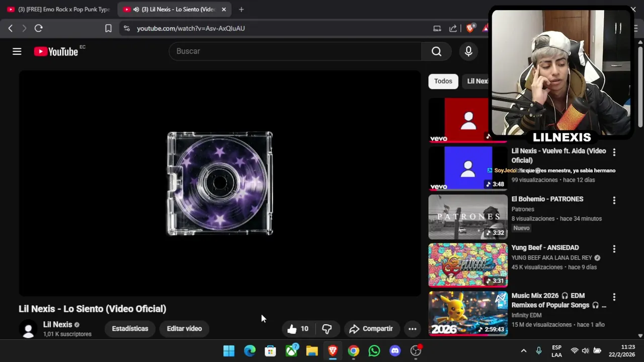This screenshot has height=362, width=644.
Task: Open ESP LAA language switcher
Action: [556, 351]
